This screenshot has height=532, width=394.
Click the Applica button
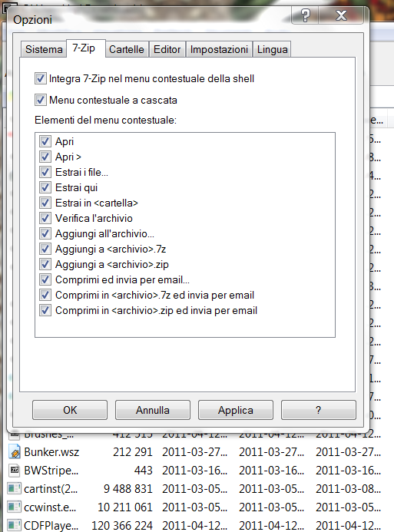click(x=236, y=410)
